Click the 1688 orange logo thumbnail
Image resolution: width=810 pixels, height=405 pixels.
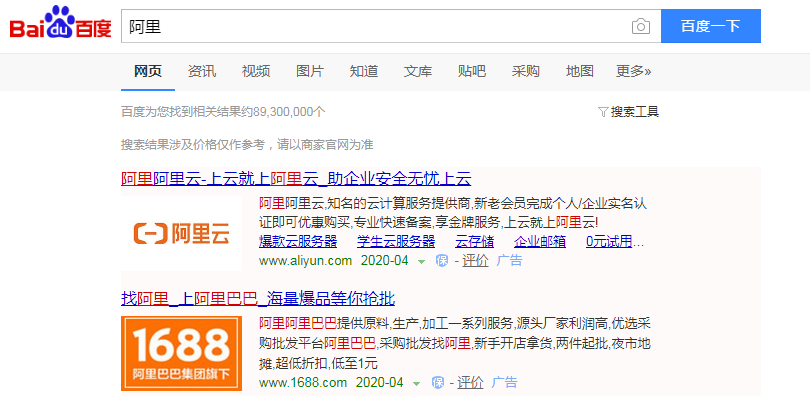point(181,353)
